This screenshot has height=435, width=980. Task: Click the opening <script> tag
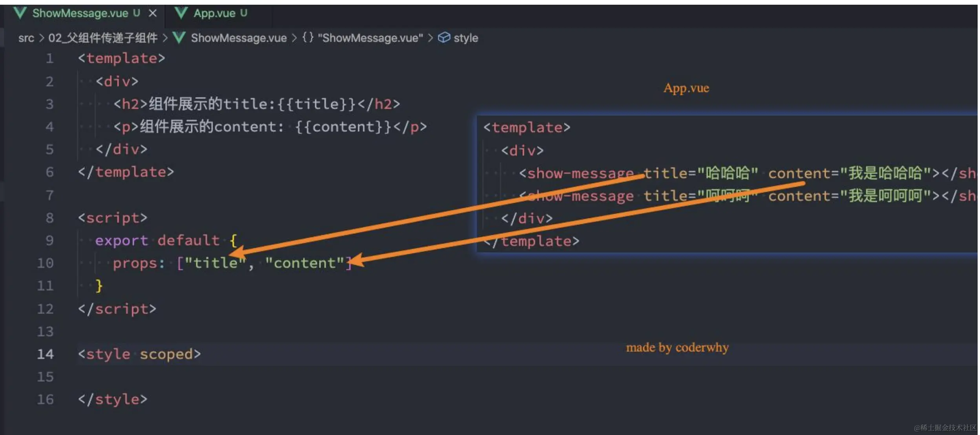click(x=113, y=218)
